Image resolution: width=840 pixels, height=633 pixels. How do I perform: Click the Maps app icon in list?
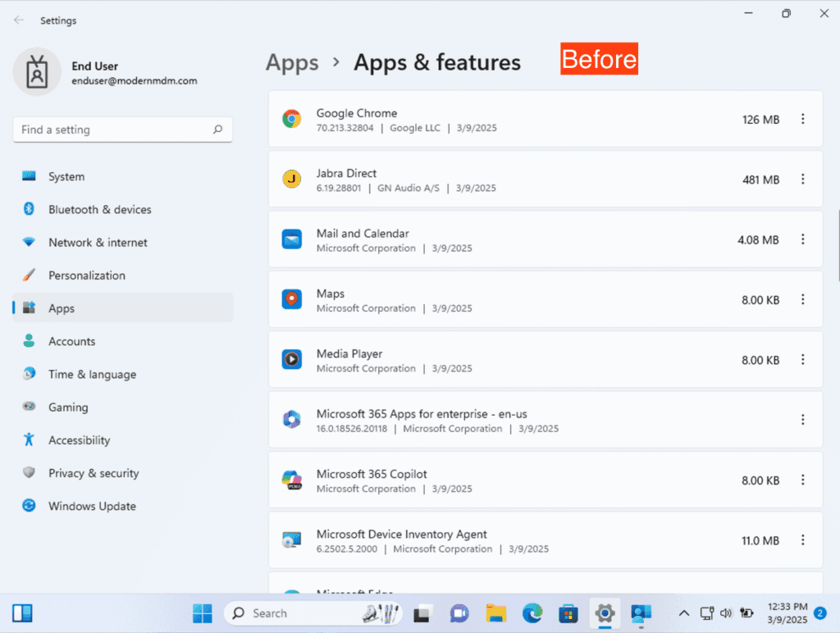pos(291,300)
